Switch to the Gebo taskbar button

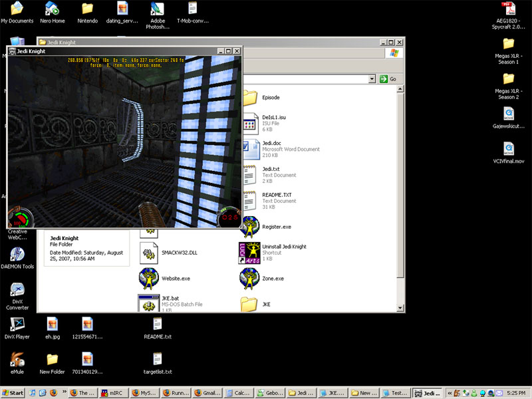(x=270, y=393)
